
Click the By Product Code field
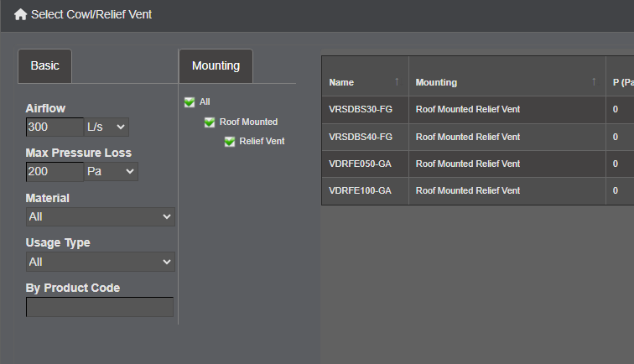coord(100,307)
